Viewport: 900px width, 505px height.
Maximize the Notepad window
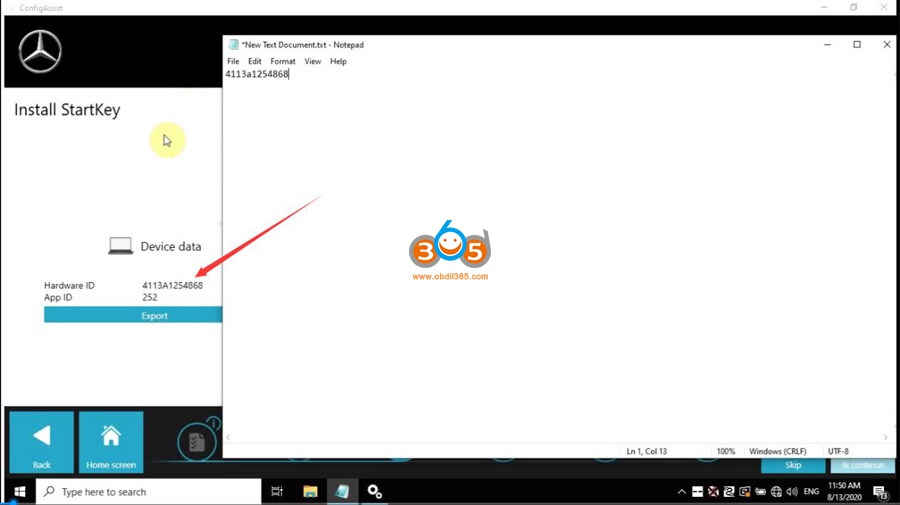857,44
